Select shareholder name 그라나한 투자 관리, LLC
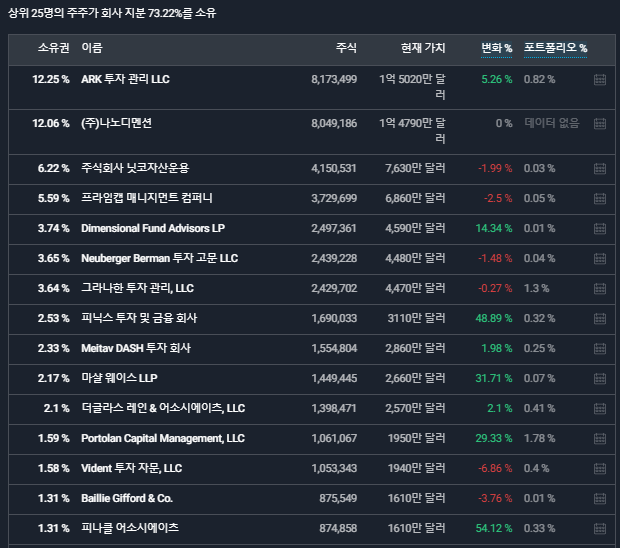The image size is (620, 548). (138, 288)
